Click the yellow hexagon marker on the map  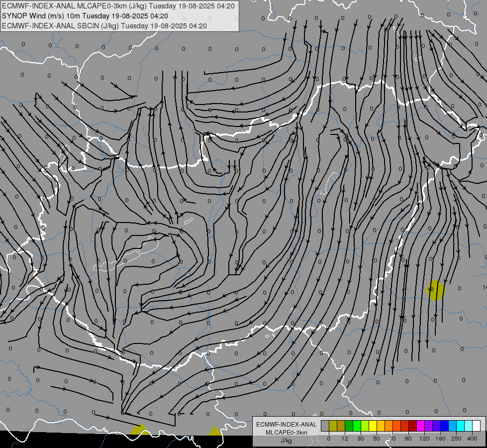click(435, 290)
